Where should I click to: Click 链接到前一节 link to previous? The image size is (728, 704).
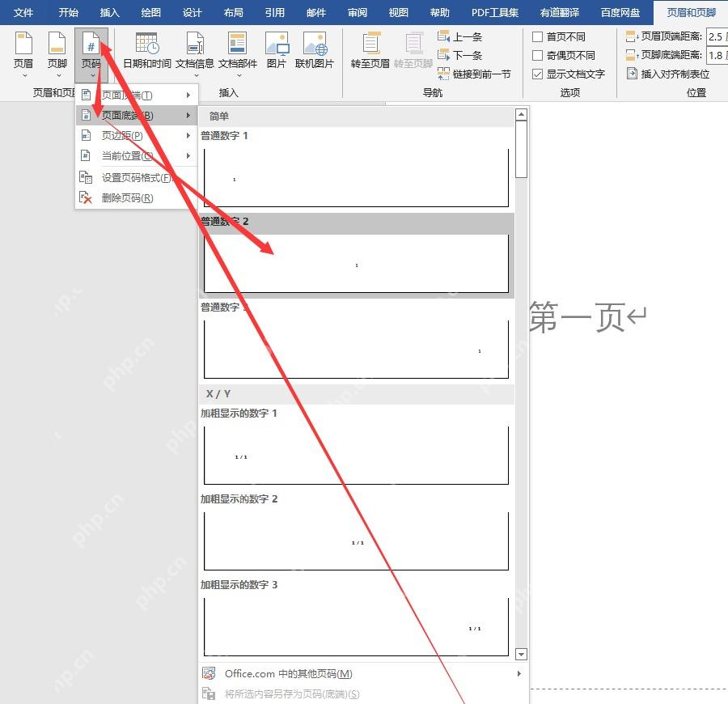474,74
